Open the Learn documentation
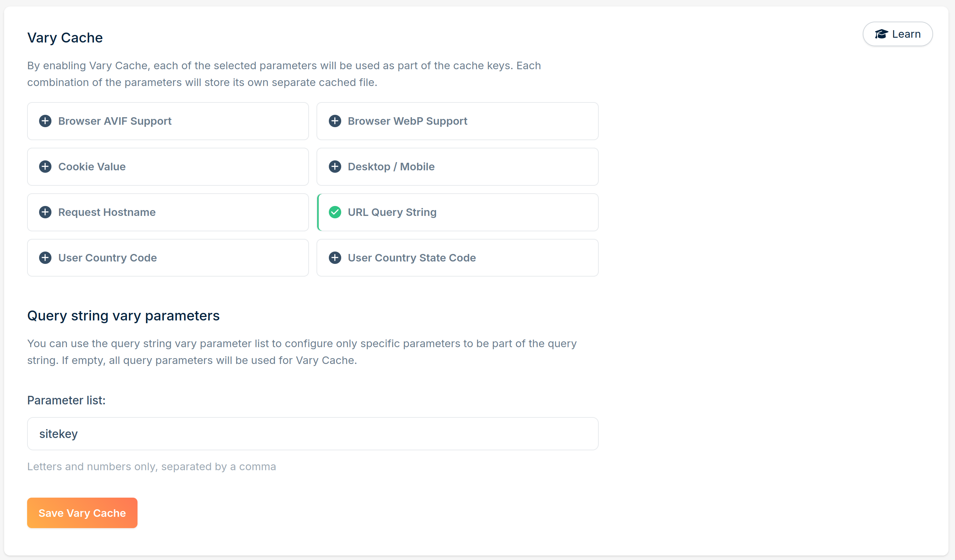This screenshot has height=560, width=955. (x=898, y=34)
